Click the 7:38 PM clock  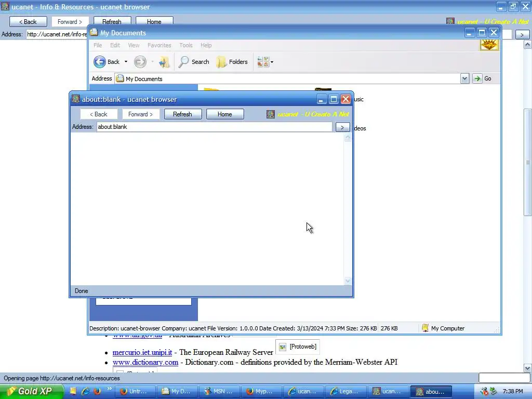click(513, 391)
